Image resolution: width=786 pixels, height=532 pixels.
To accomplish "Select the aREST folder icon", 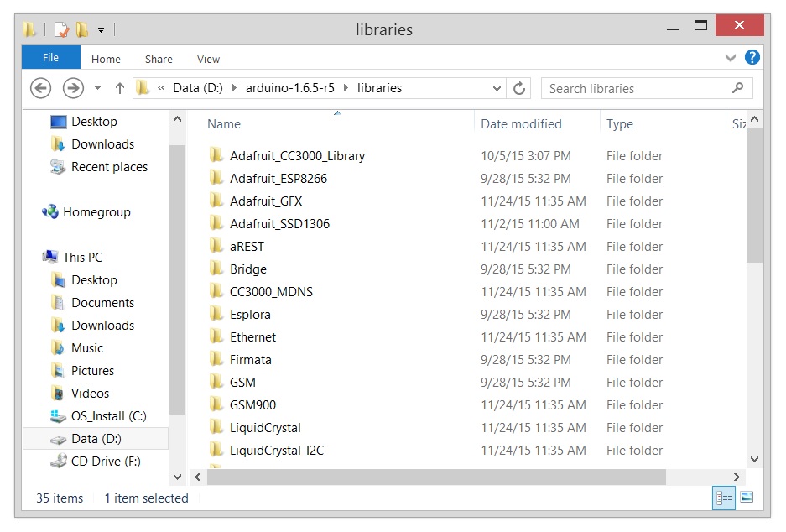I will (216, 245).
